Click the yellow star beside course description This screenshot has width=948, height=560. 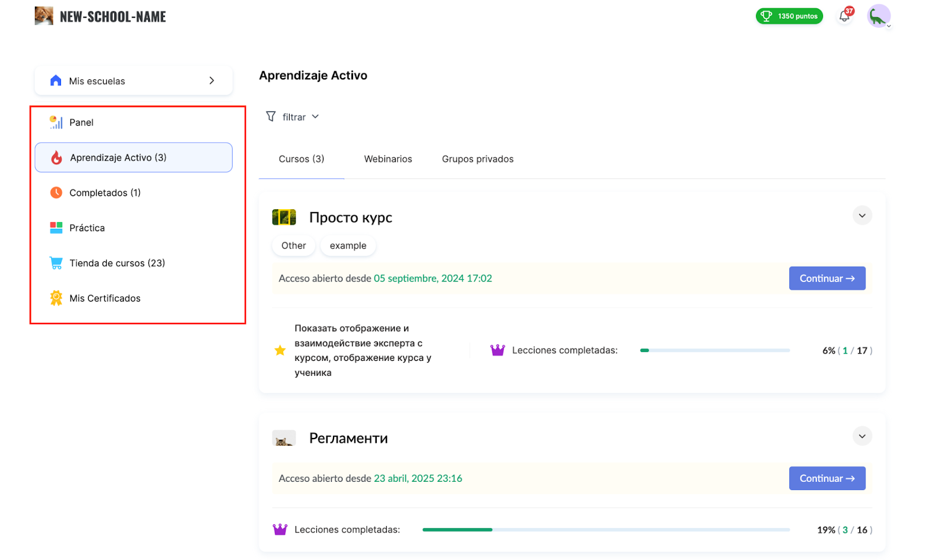(x=280, y=350)
